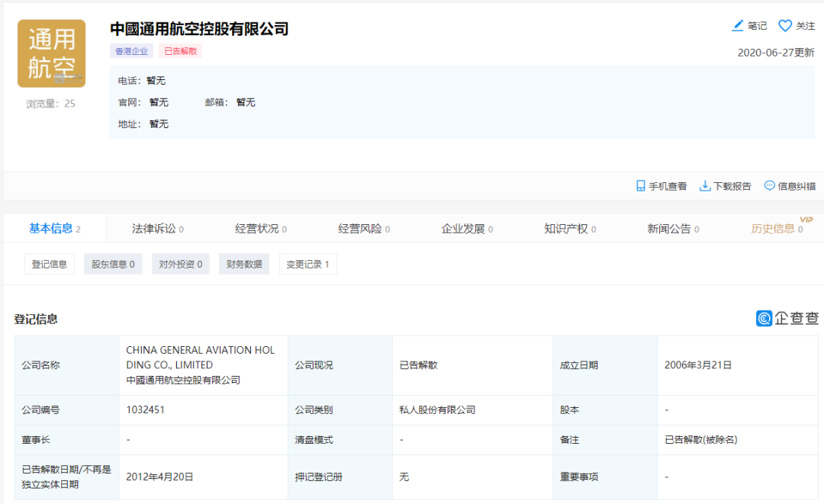
Task: Open the 法律诉讼 tab
Action: pos(158,229)
